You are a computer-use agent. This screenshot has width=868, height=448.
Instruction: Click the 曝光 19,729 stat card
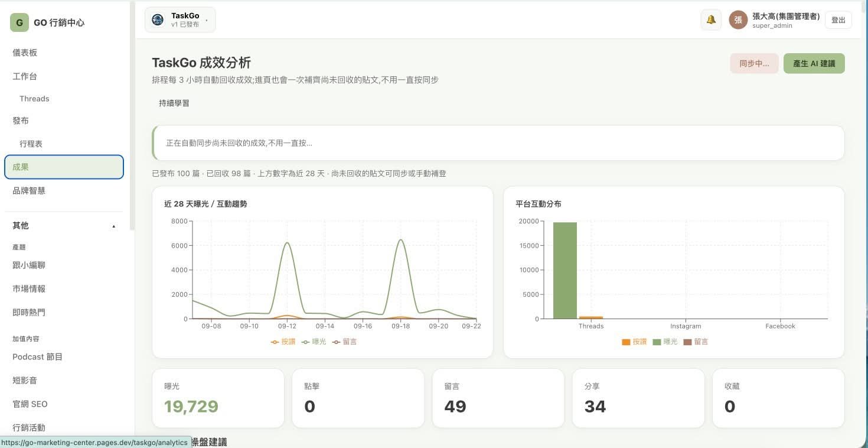(218, 398)
